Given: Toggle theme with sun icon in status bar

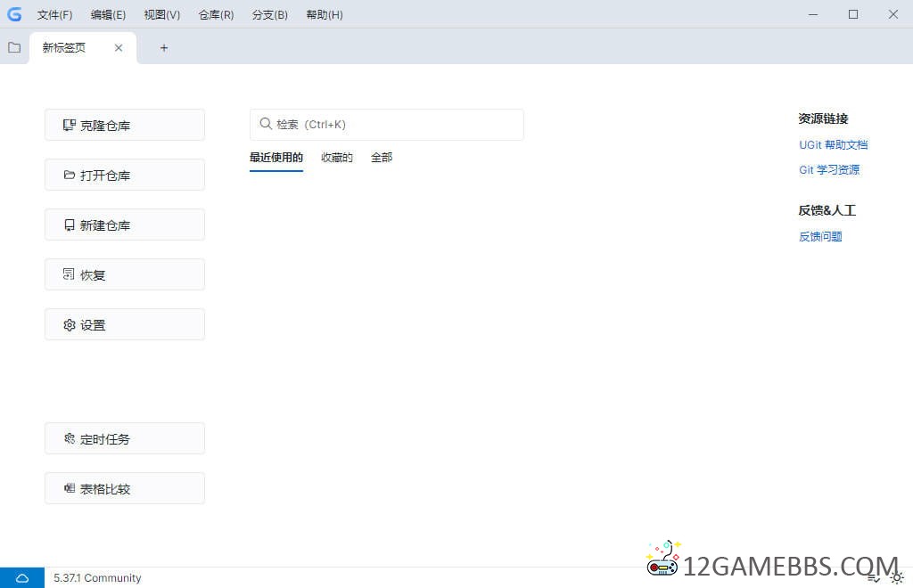Looking at the screenshot, I should tap(897, 578).
